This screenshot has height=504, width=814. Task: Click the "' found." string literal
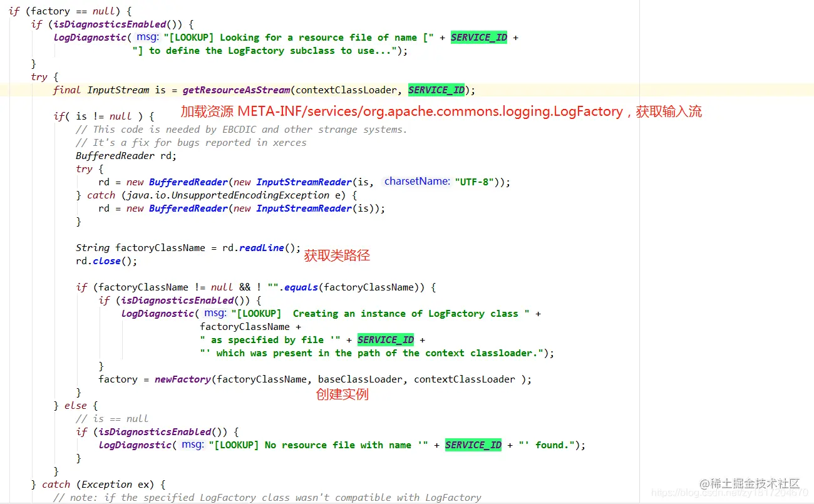[546, 445]
